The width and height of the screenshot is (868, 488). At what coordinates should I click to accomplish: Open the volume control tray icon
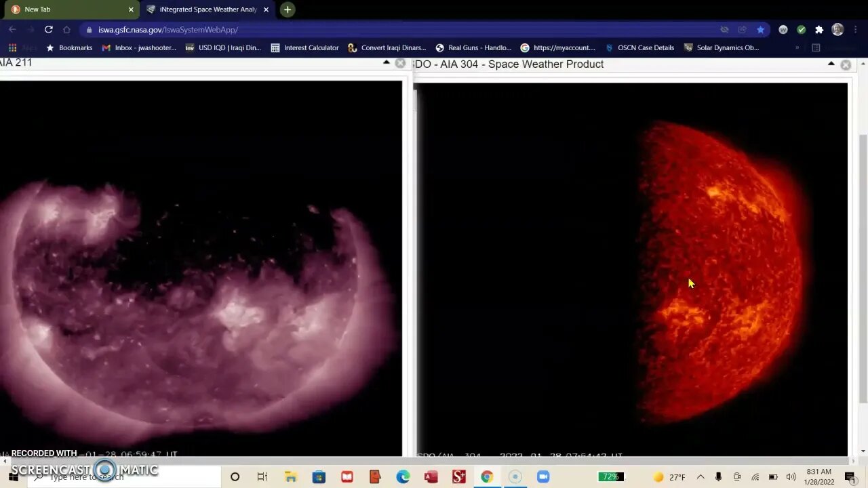pos(791,477)
